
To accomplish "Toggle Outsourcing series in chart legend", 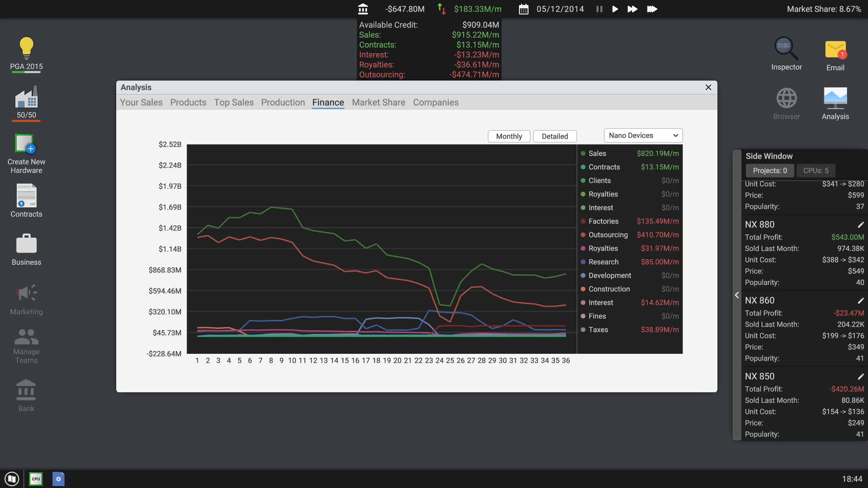I will point(608,235).
